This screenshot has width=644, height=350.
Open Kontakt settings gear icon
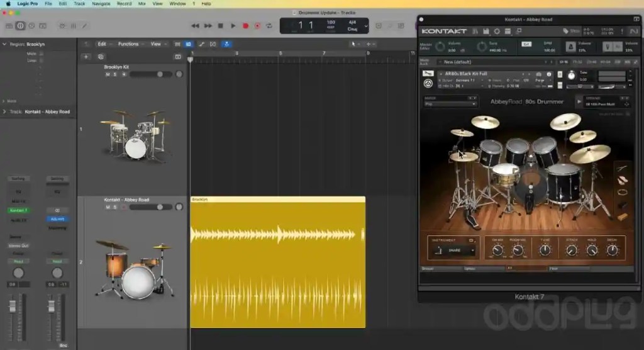click(x=497, y=31)
